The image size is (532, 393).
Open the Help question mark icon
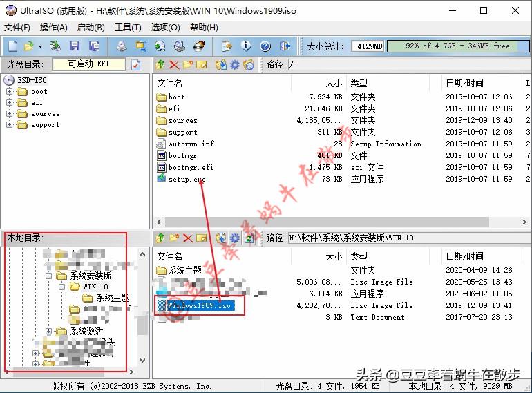click(265, 46)
